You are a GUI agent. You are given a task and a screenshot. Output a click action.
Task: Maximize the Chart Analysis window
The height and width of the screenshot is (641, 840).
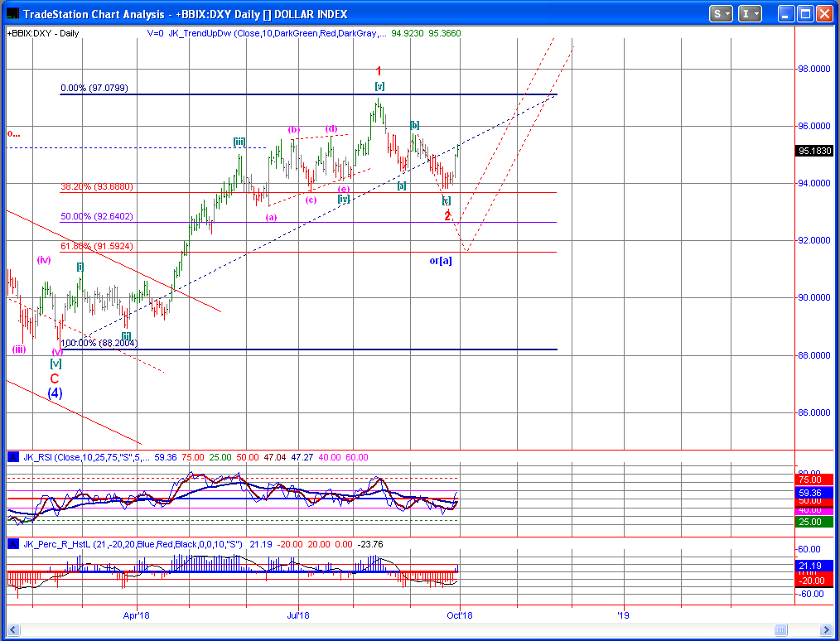[x=805, y=14]
